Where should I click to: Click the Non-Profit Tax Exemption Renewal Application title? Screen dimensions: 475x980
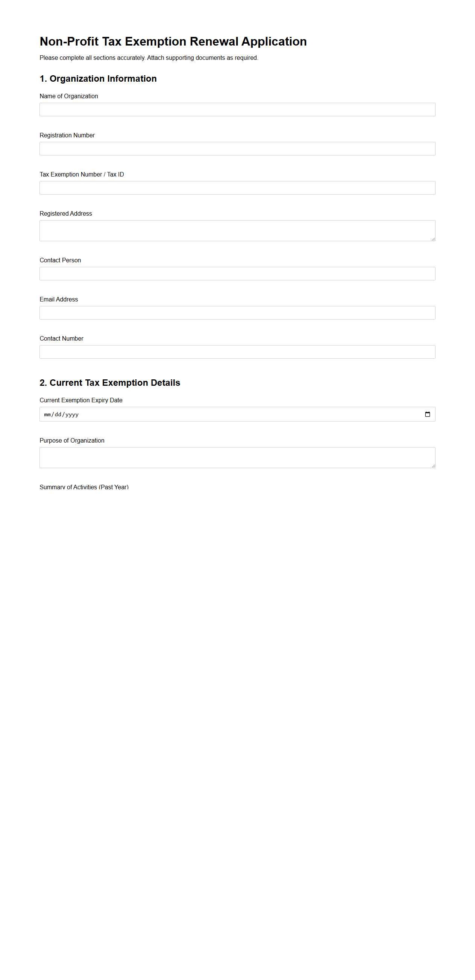click(x=173, y=41)
